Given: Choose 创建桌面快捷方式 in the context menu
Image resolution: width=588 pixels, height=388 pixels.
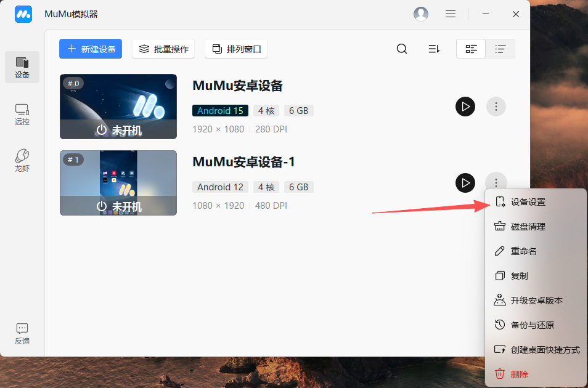Looking at the screenshot, I should click(536, 350).
